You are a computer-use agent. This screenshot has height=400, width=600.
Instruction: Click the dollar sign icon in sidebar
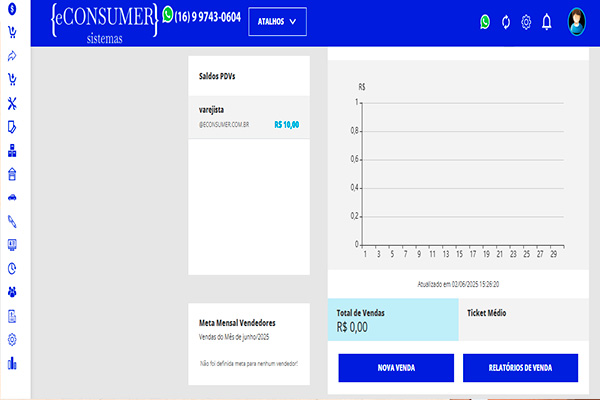click(12, 8)
